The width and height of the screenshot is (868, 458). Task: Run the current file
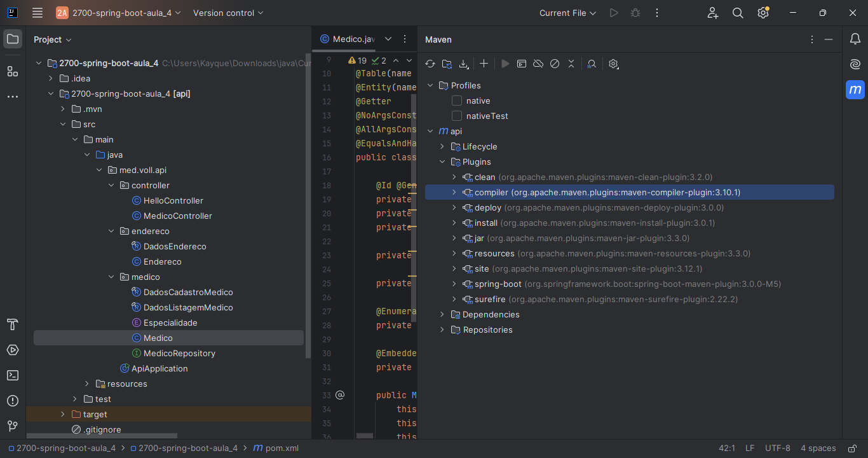[x=613, y=13]
